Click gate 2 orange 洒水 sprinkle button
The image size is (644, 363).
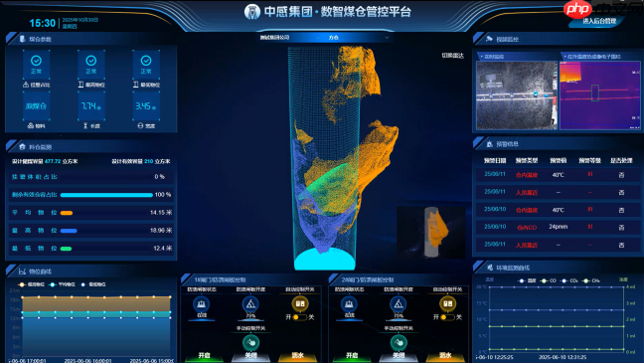(x=445, y=356)
